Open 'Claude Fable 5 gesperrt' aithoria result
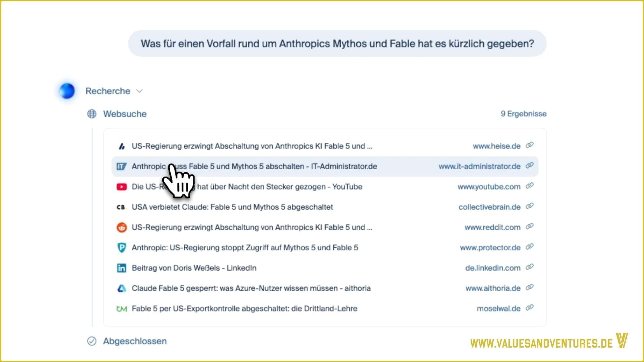This screenshot has height=362, width=644. point(251,289)
